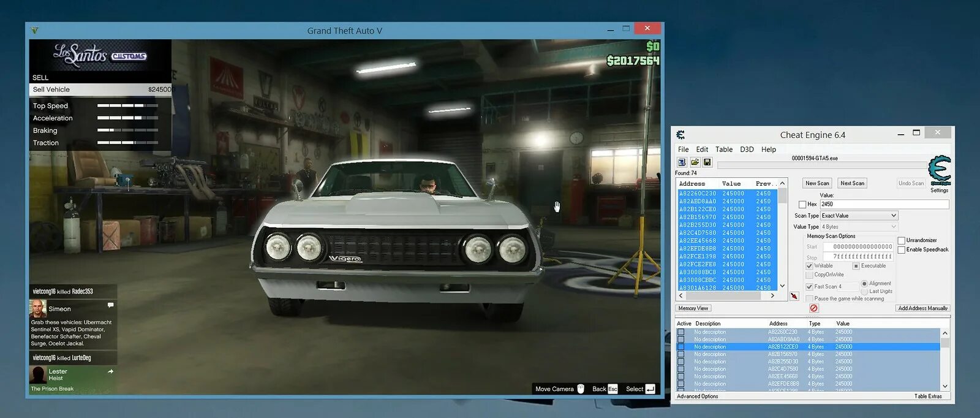Toggle the CopyOnWrite checkbox
The height and width of the screenshot is (418, 980).
pos(809,275)
